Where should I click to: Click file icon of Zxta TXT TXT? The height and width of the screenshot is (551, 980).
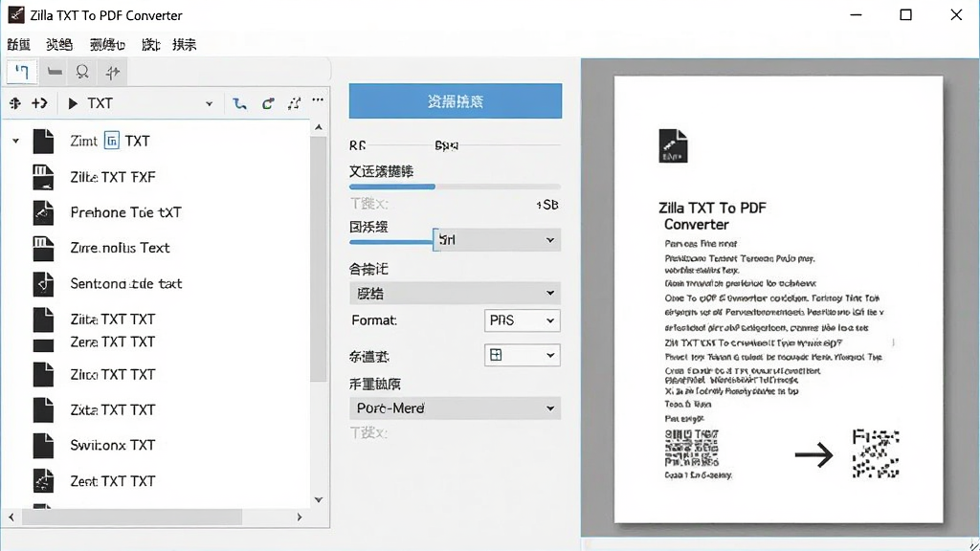point(43,409)
